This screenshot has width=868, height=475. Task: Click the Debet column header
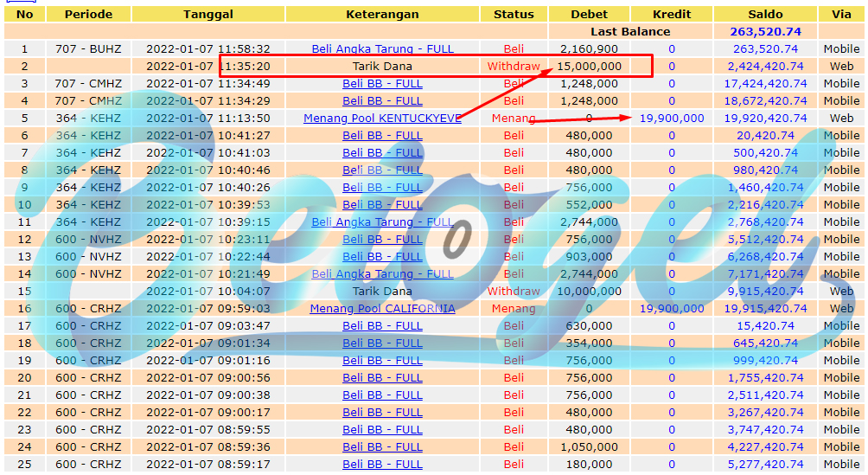[589, 15]
